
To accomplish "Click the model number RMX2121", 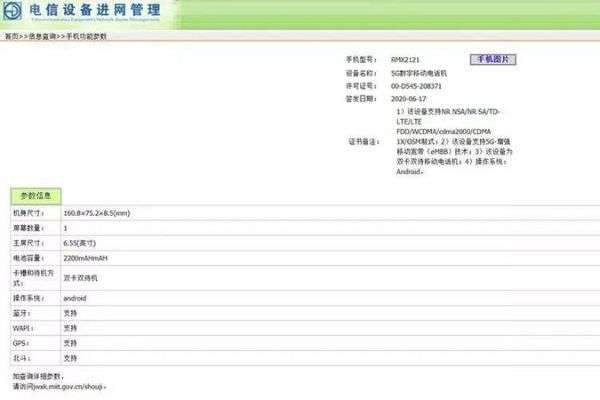I will 405,60.
